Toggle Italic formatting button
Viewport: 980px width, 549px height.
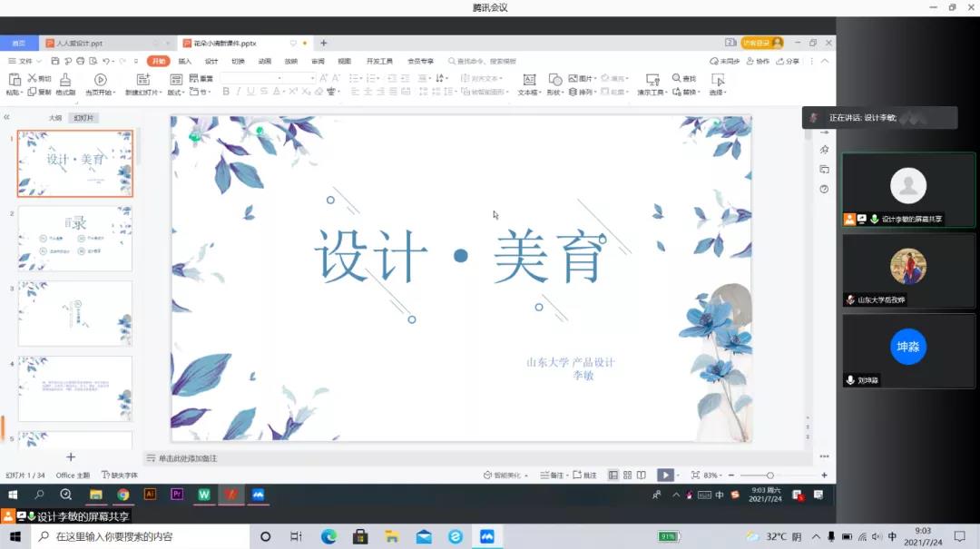(239, 92)
